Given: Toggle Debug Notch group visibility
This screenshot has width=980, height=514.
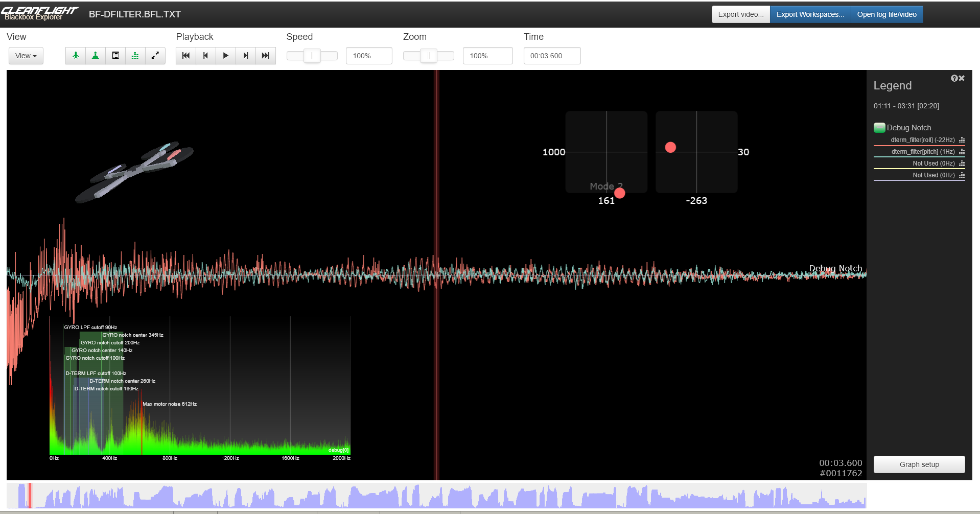Looking at the screenshot, I should click(879, 127).
